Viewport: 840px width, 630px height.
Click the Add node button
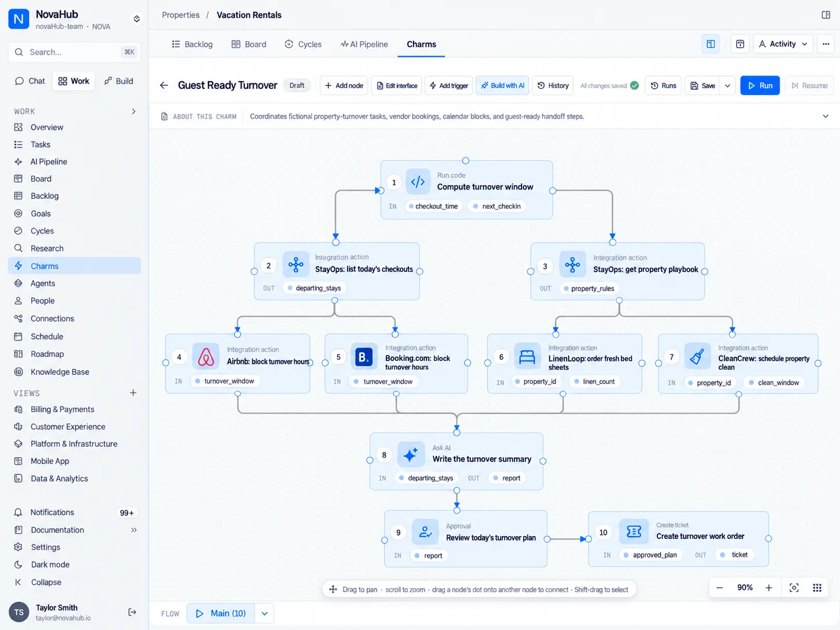tap(344, 85)
